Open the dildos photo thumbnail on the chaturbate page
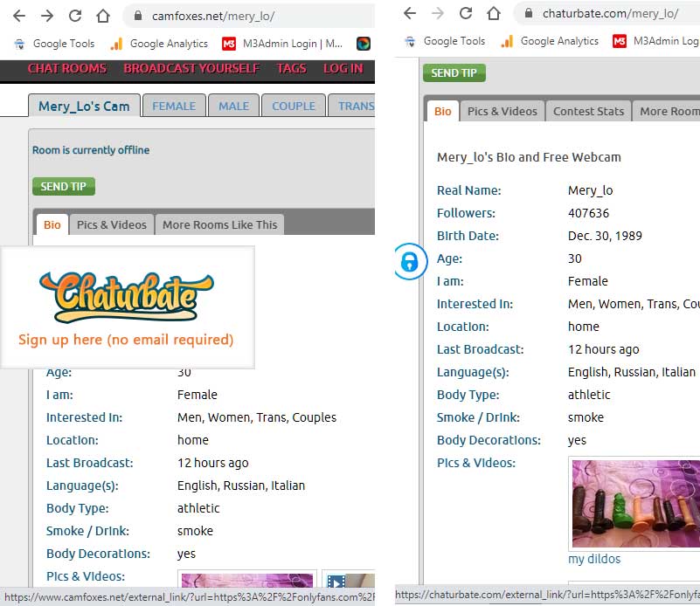 click(635, 504)
